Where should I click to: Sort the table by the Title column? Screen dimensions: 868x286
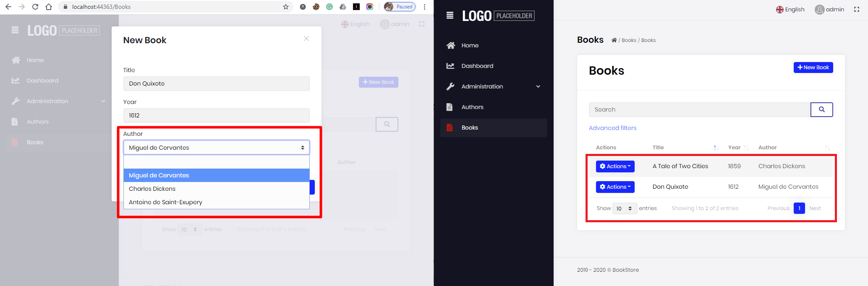[685, 147]
